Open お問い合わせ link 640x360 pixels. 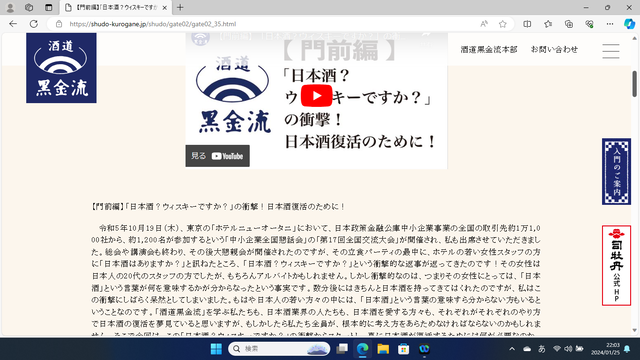554,49
